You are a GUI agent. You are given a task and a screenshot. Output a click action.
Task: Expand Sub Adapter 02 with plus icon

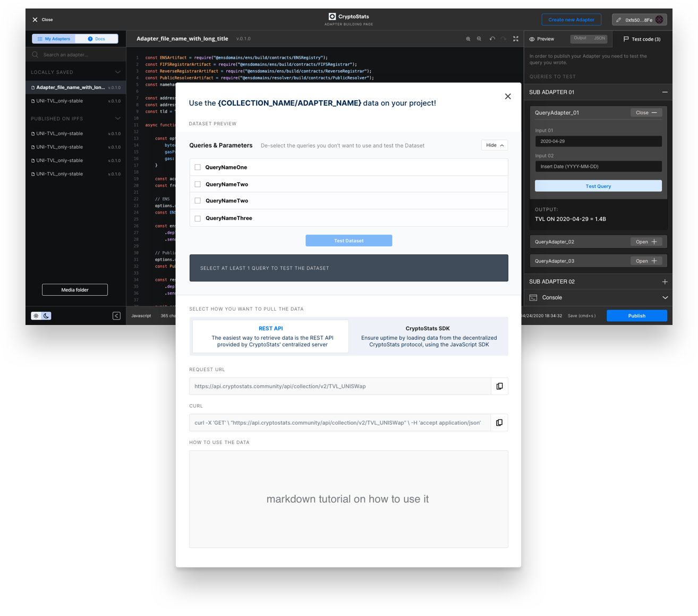click(x=665, y=281)
